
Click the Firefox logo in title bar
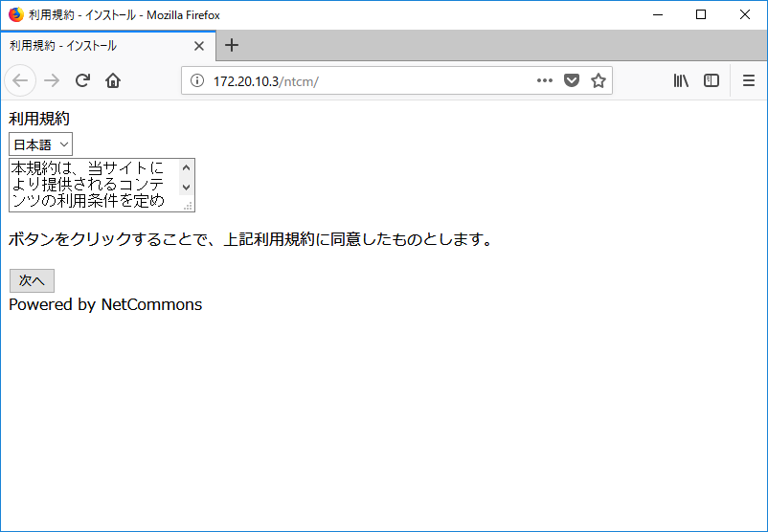pos(16,14)
